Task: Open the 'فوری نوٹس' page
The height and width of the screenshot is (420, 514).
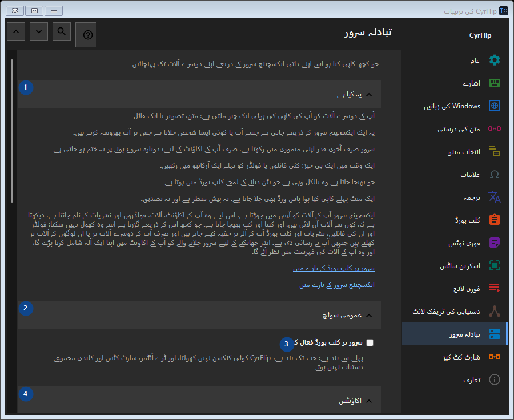Action: (x=455, y=243)
